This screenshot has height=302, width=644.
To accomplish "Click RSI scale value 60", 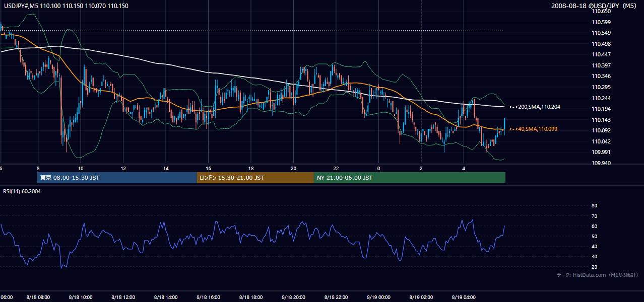I will tap(594, 226).
